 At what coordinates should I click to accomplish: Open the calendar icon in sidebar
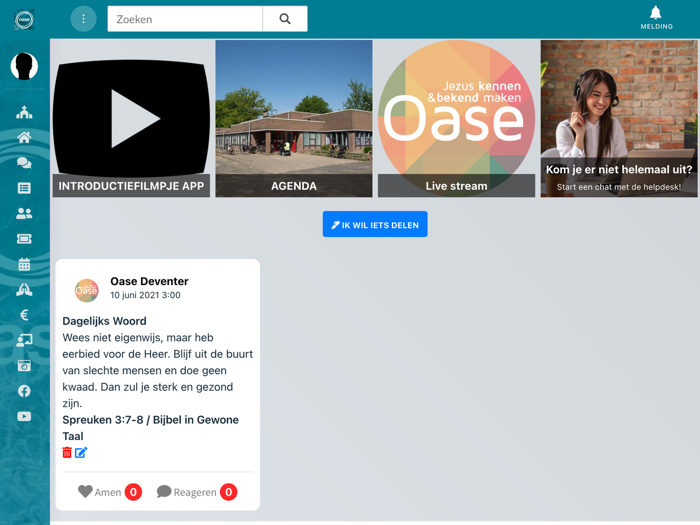click(x=24, y=264)
